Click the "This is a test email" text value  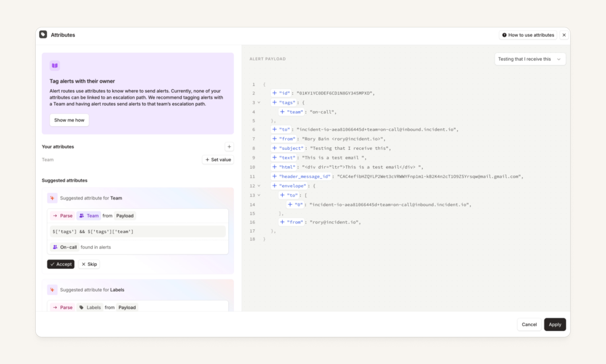point(333,157)
